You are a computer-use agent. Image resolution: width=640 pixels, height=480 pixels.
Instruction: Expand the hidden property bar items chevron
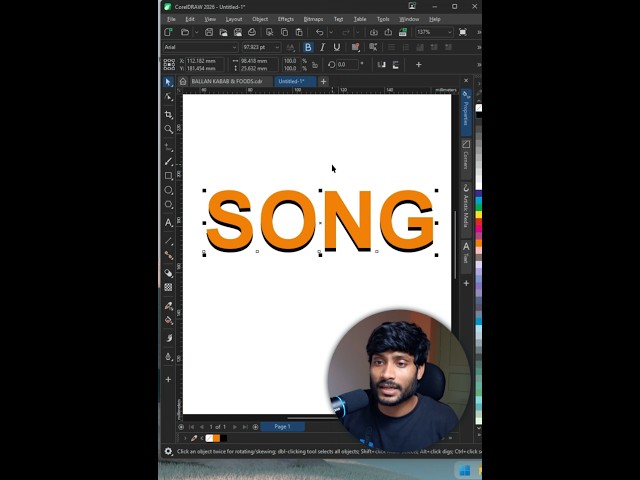point(479,64)
